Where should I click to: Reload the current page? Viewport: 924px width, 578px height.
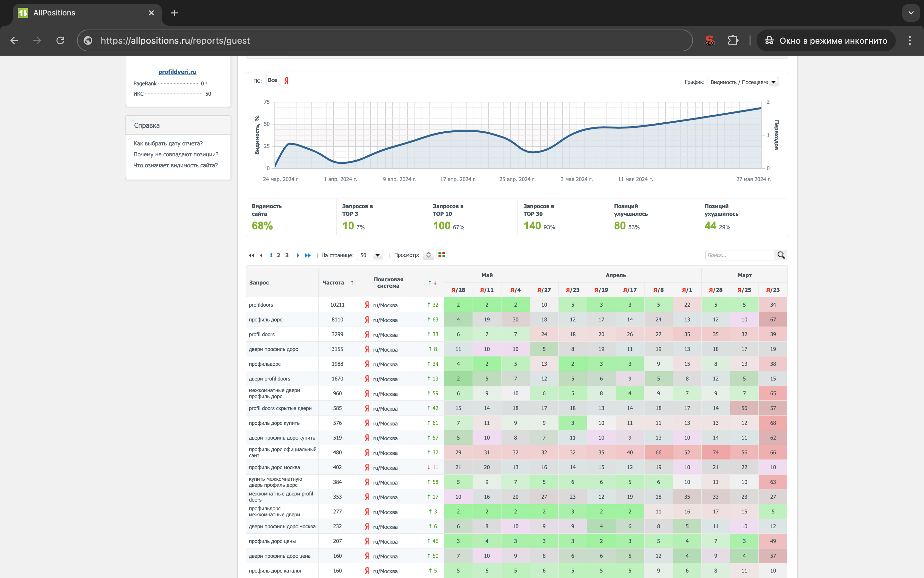pyautogui.click(x=60, y=40)
